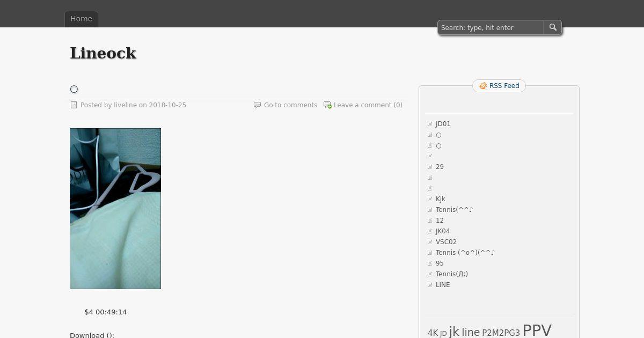
Task: Click the $4 00:49:14 text
Action: [x=106, y=312]
